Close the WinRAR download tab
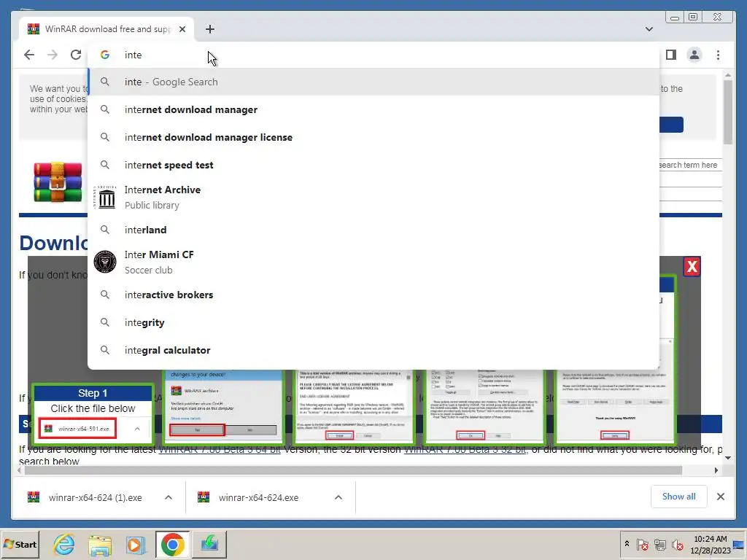Screen dimensions: 747x560 point(182,29)
